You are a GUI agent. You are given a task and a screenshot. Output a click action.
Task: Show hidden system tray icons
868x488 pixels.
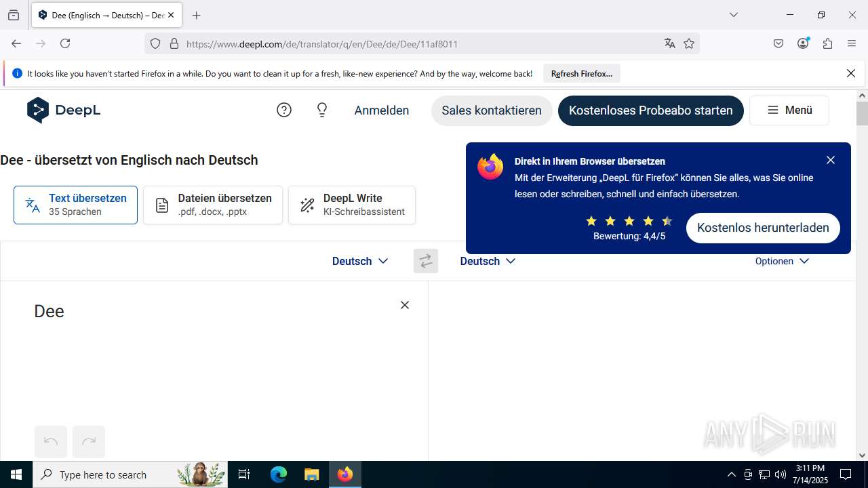(x=731, y=474)
